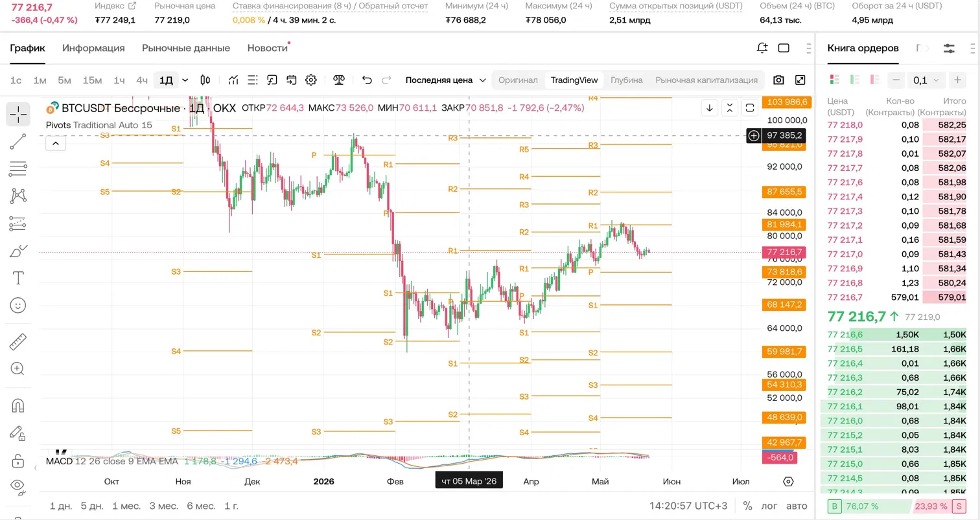
Task: Open the Последняя цена price type dropdown
Action: (x=446, y=80)
